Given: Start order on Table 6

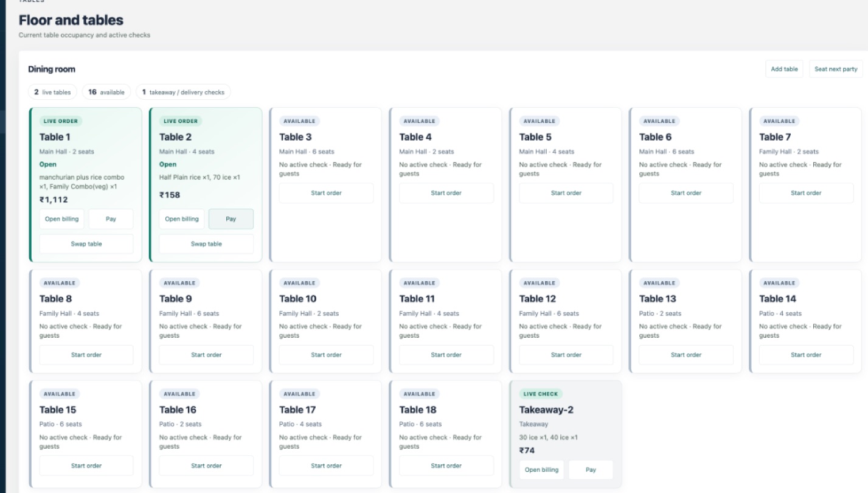Looking at the screenshot, I should pyautogui.click(x=686, y=193).
